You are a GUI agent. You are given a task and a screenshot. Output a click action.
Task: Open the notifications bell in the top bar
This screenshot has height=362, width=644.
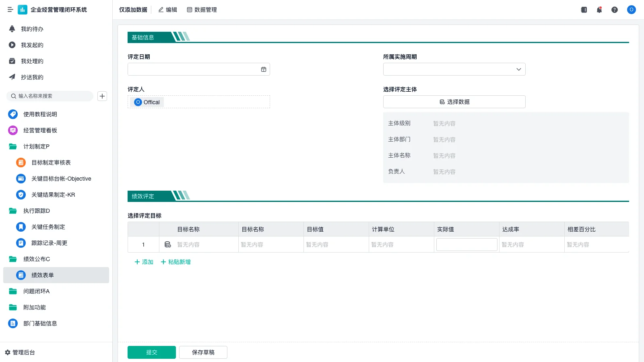[599, 10]
